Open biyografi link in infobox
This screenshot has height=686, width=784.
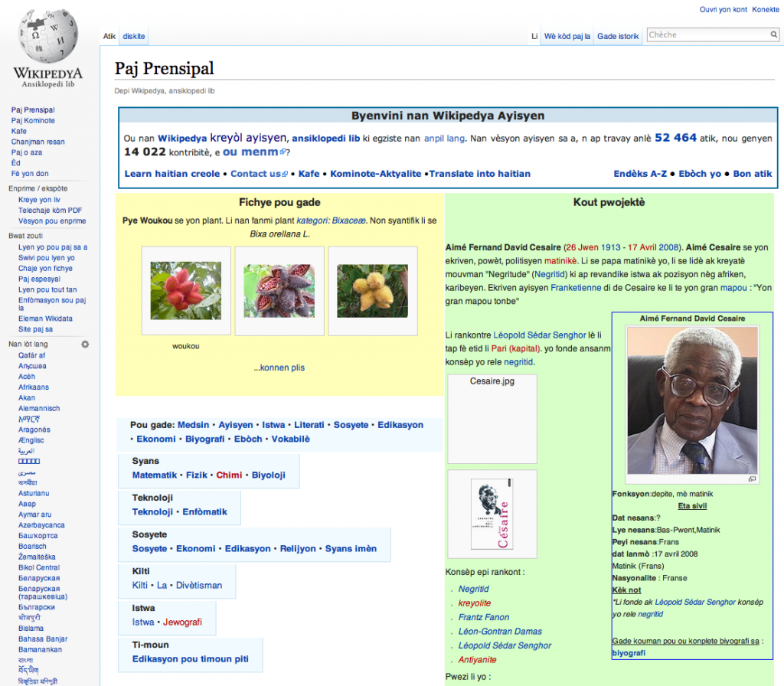click(629, 653)
